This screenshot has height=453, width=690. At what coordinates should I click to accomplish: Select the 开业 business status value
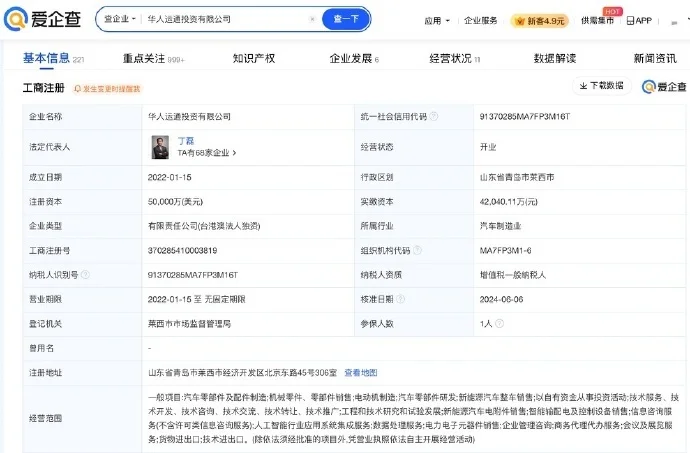[x=488, y=147]
